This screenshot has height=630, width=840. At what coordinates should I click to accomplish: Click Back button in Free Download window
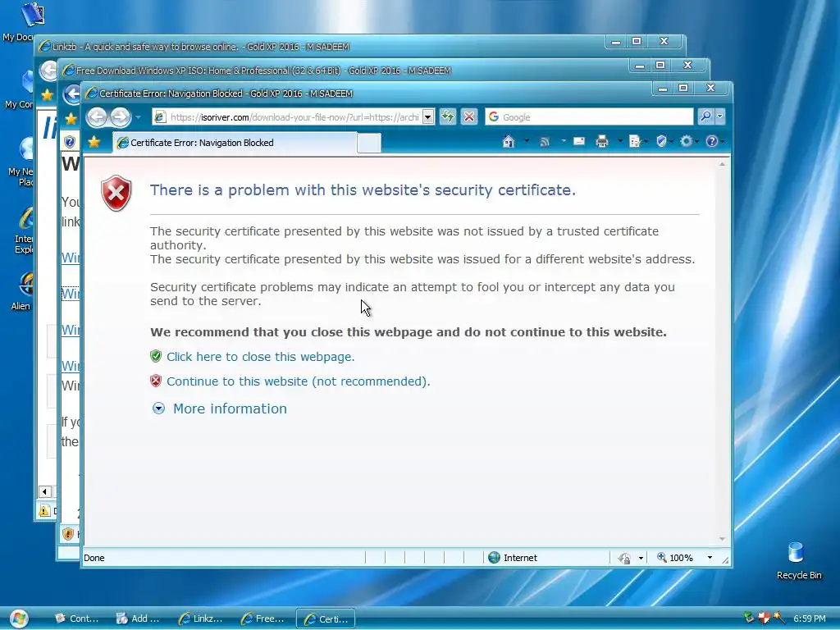click(x=72, y=95)
